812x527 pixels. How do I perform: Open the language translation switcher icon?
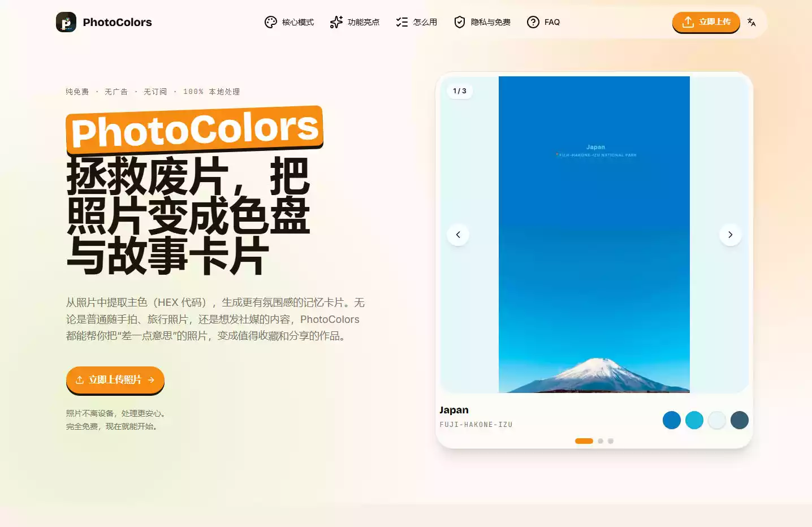point(751,22)
